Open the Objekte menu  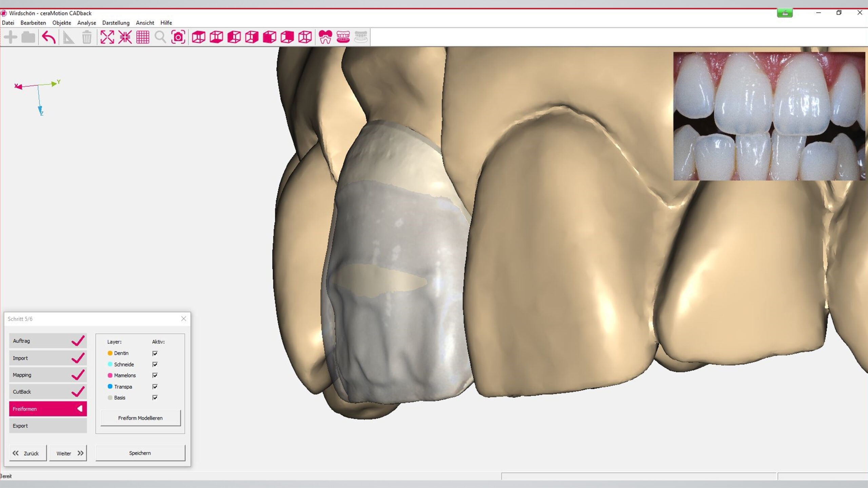(61, 23)
